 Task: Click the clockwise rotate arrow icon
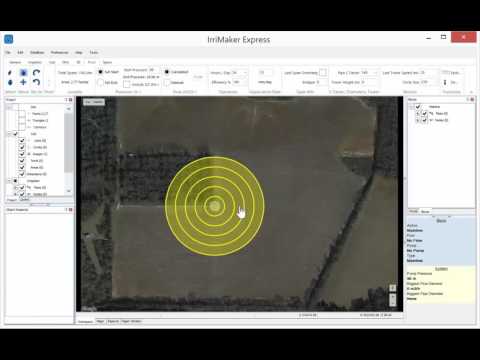click(36, 72)
